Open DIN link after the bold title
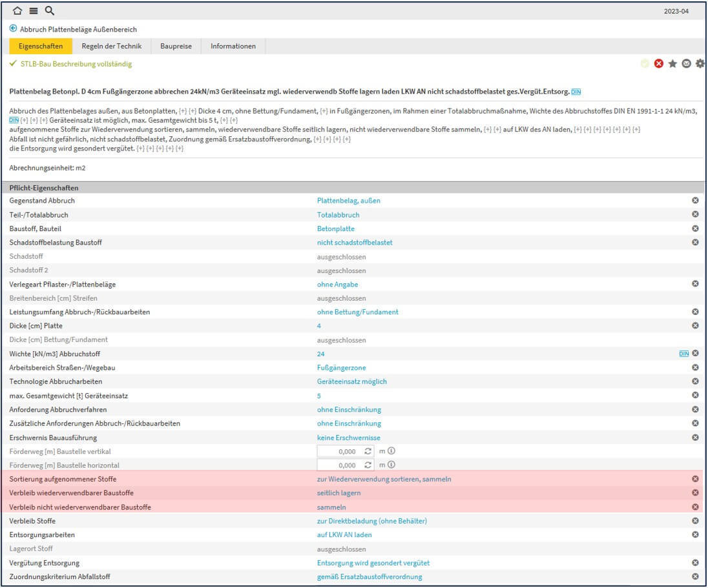The image size is (708, 588). [x=576, y=92]
